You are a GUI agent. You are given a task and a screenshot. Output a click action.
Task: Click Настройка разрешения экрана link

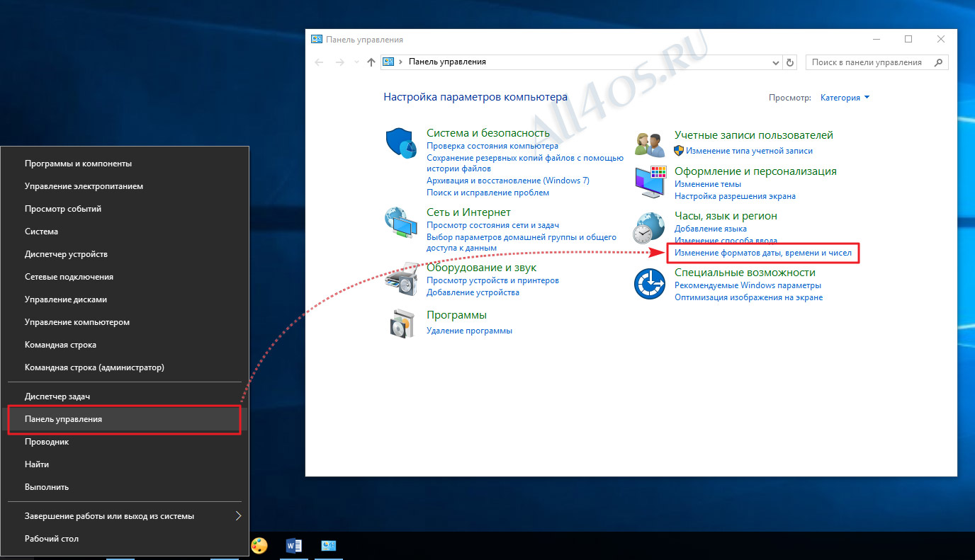tap(735, 196)
